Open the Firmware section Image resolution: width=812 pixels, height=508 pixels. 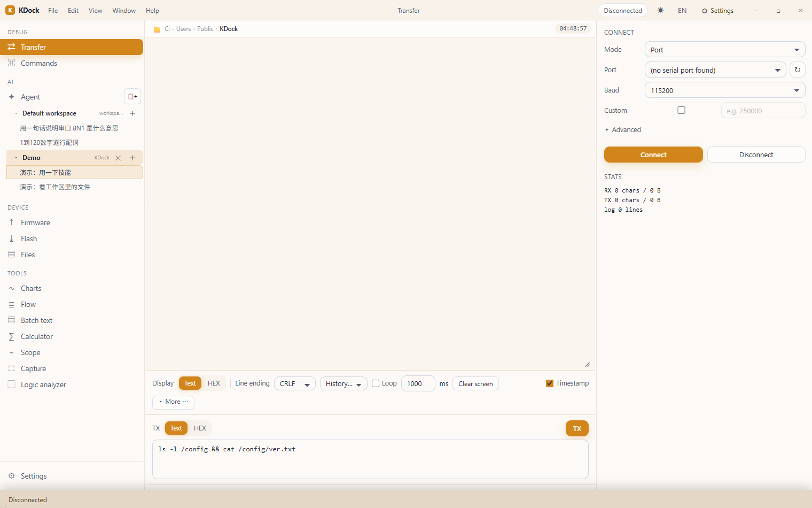coord(72,222)
